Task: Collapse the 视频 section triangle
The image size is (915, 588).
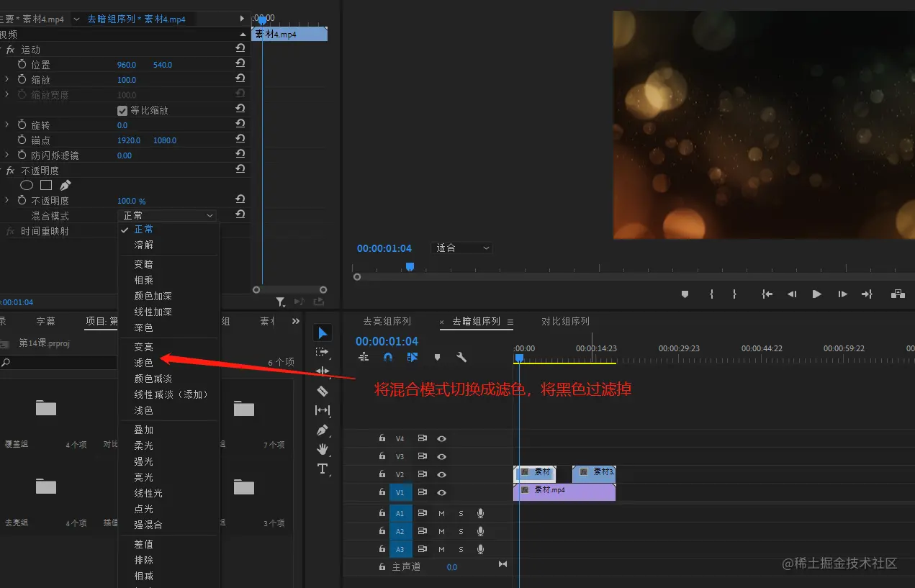Action: coord(243,34)
